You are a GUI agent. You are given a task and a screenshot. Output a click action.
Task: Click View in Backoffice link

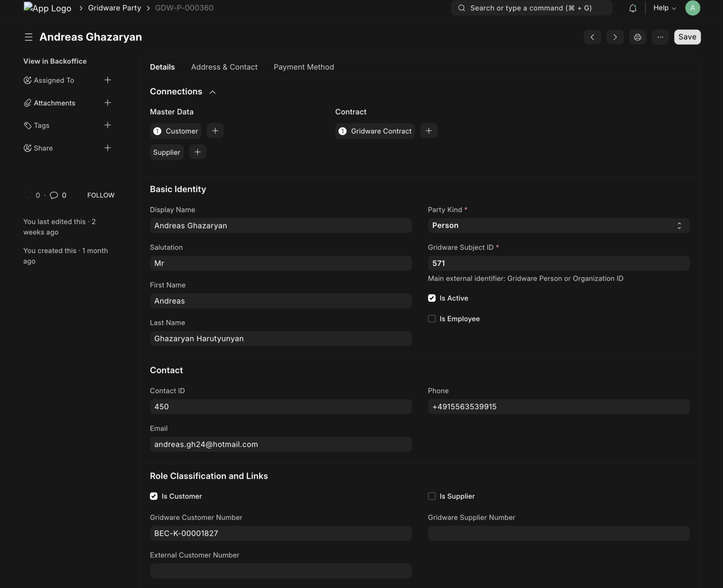click(x=55, y=61)
